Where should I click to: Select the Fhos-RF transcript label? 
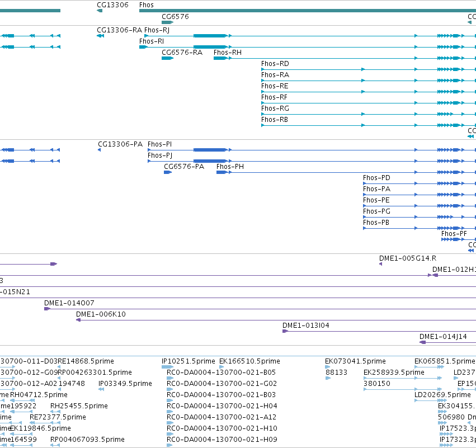click(274, 97)
